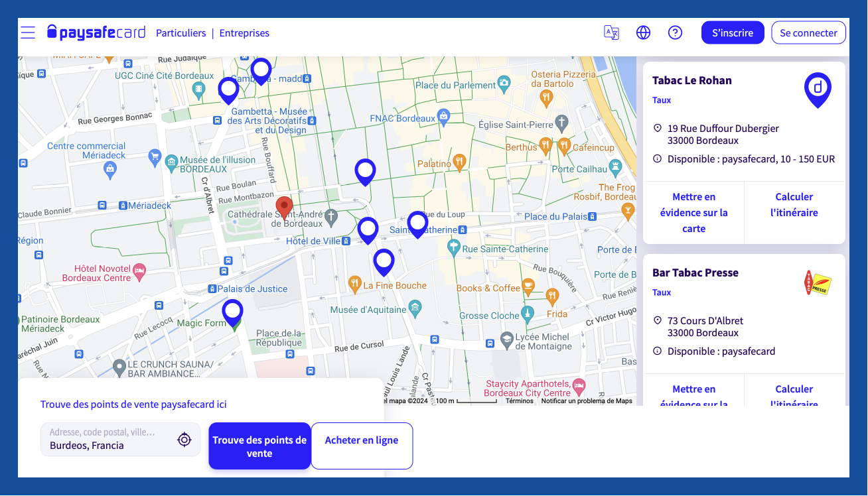Click the paysafecard logo
The image size is (868, 496).
[96, 32]
